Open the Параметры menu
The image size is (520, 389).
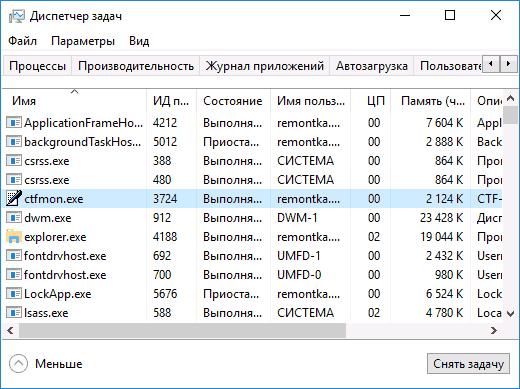click(83, 41)
